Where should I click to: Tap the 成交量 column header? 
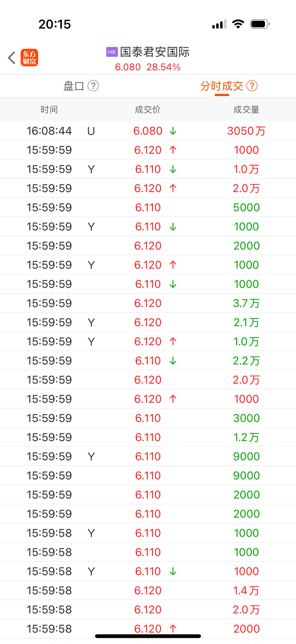(246, 110)
